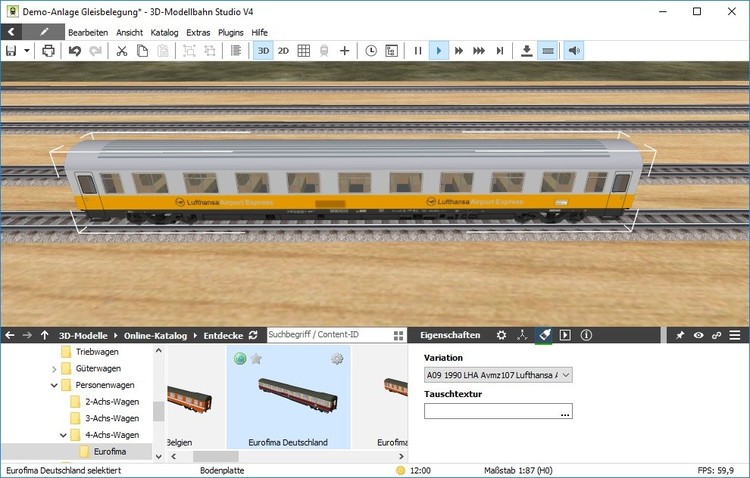Screen dimensions: 750x478
Task: Click the Paste icon
Action: (163, 51)
